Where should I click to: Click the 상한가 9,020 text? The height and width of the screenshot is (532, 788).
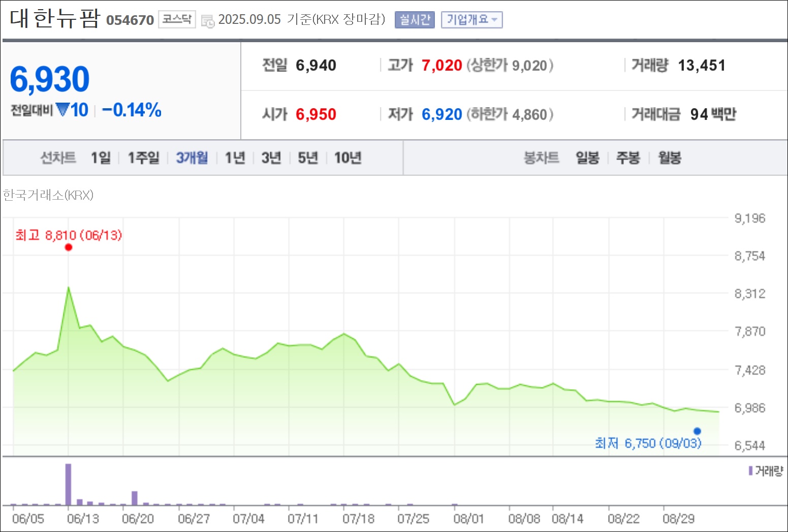coord(510,66)
